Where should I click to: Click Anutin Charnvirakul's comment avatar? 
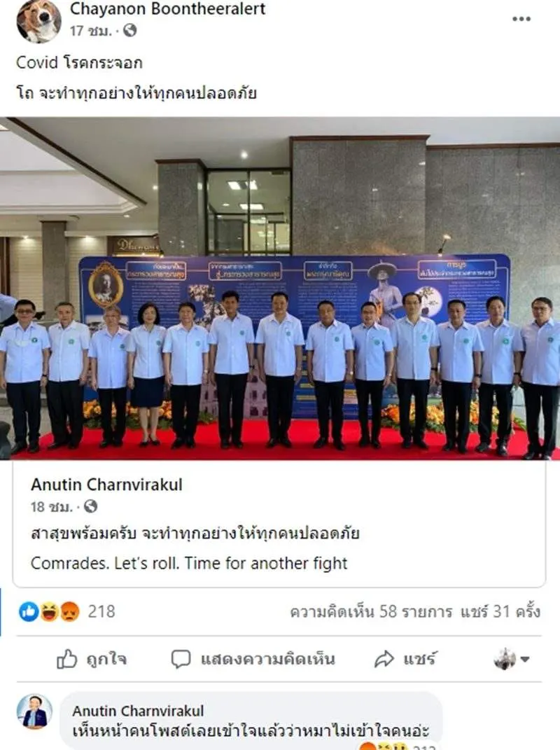(x=34, y=711)
